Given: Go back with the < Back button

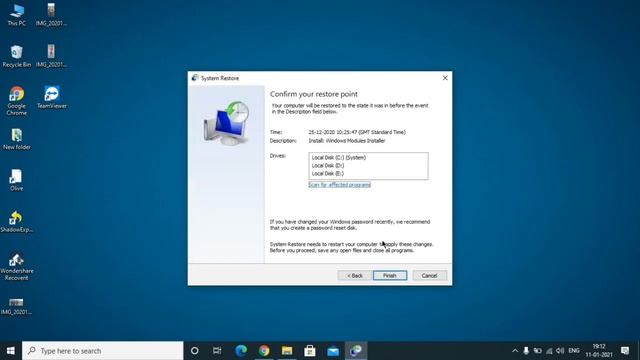Looking at the screenshot, I should 355,276.
